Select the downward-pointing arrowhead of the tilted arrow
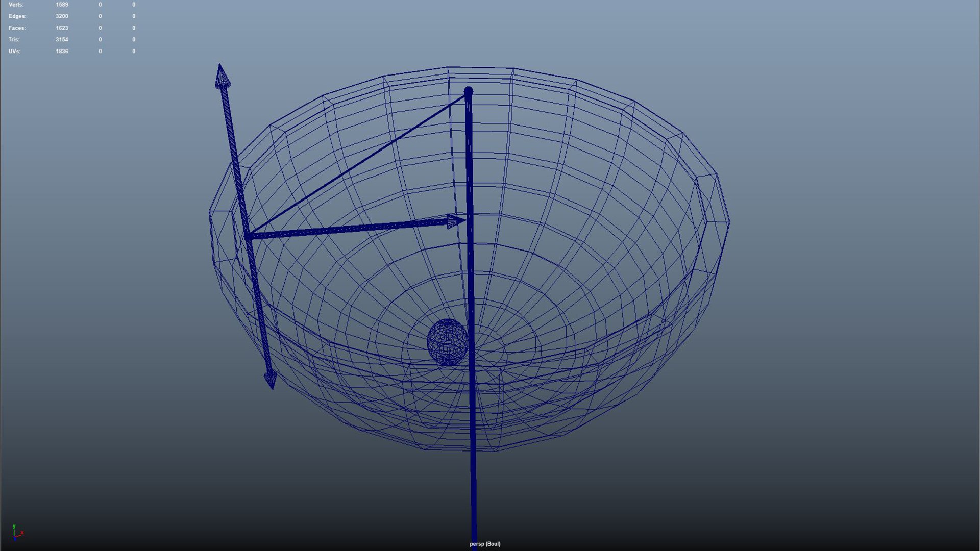The image size is (980, 551). pyautogui.click(x=271, y=380)
